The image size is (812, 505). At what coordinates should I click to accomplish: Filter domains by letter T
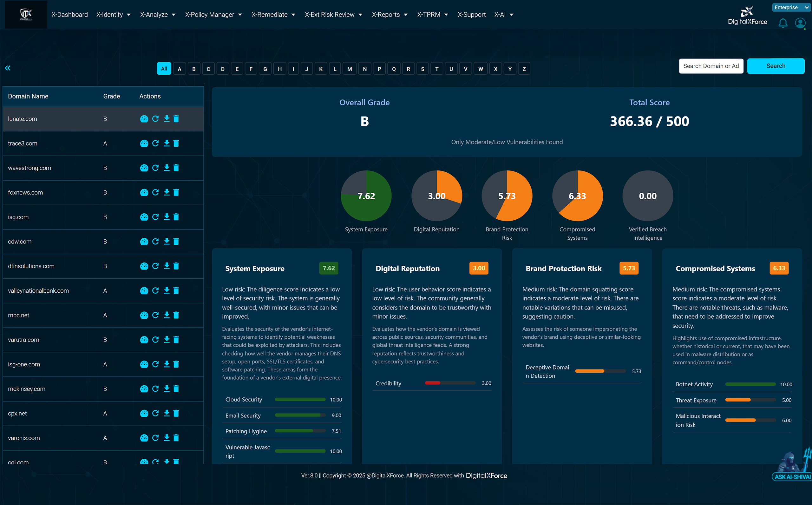point(436,69)
